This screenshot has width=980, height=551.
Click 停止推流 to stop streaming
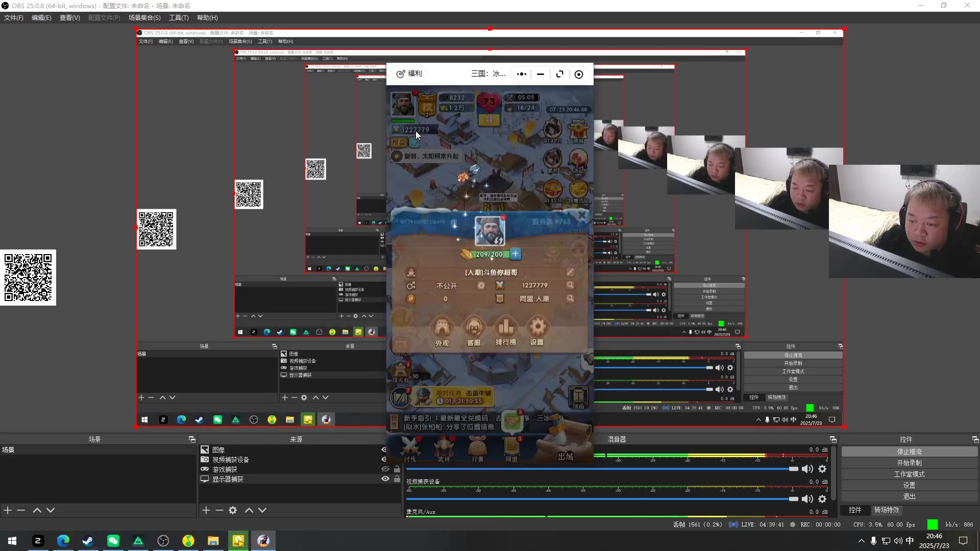[x=910, y=452]
